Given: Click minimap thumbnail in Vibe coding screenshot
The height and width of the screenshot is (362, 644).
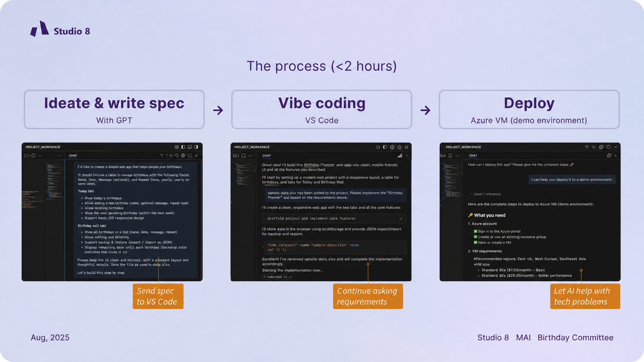Looking at the screenshot, I should 242,174.
